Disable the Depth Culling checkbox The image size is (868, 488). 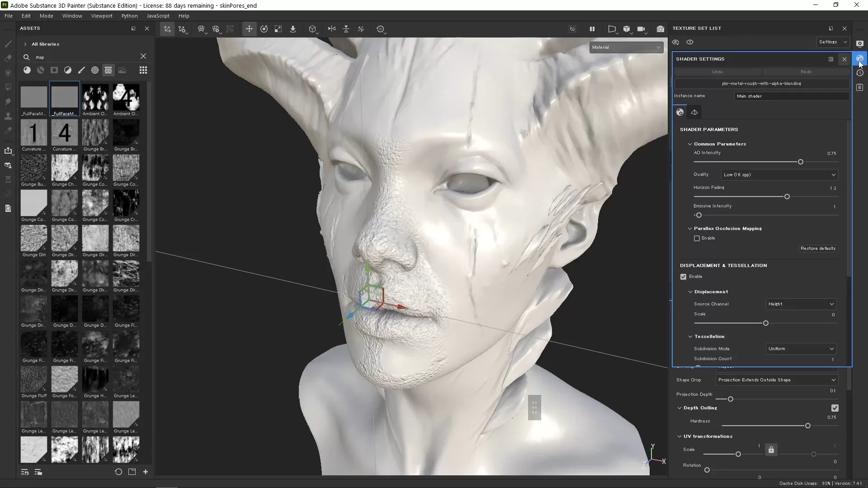835,408
